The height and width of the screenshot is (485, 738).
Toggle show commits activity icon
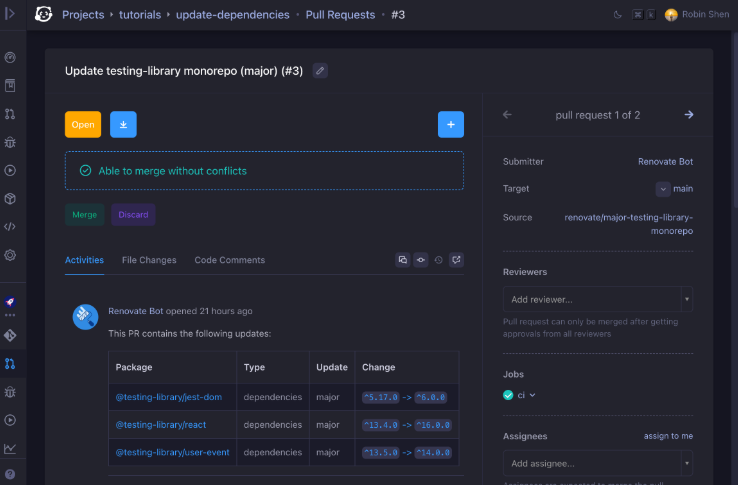coord(421,260)
